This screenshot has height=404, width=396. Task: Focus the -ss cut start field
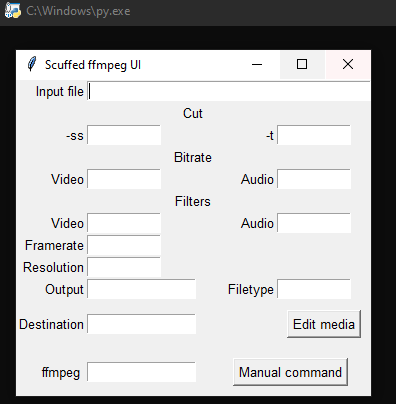(x=124, y=135)
